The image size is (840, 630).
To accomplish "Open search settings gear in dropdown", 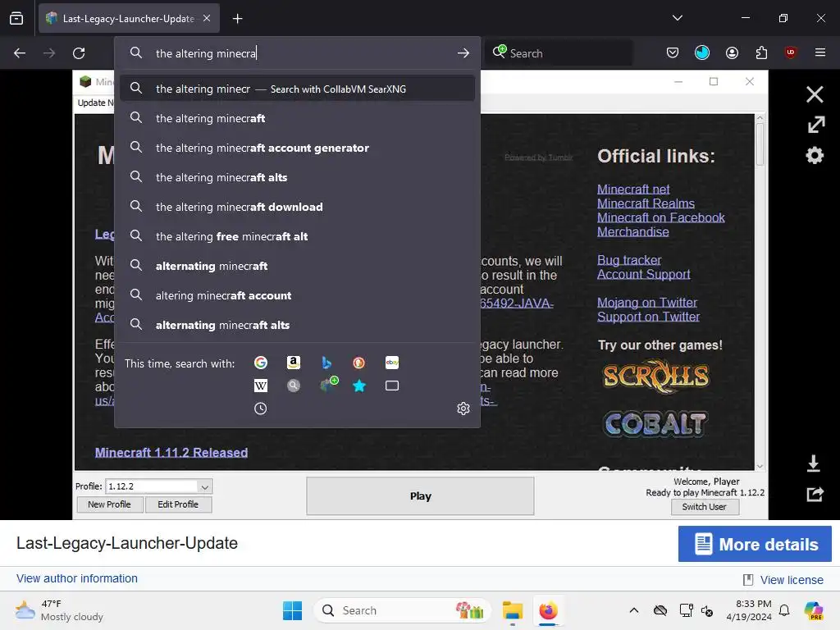I will tap(463, 409).
